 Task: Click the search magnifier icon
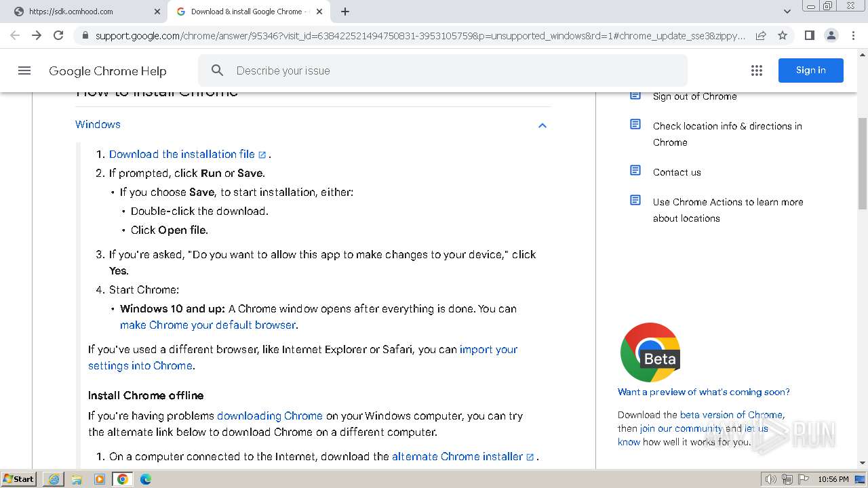tap(217, 70)
